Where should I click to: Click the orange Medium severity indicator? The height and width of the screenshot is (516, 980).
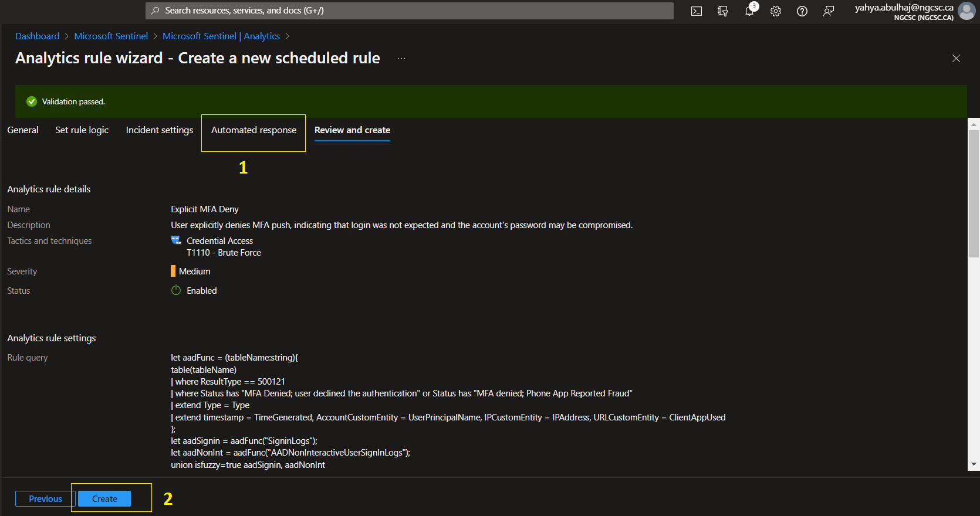point(173,271)
